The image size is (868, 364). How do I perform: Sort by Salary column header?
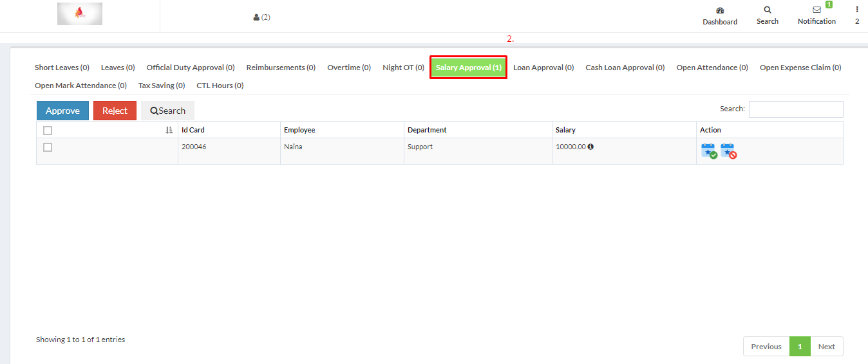pos(624,130)
